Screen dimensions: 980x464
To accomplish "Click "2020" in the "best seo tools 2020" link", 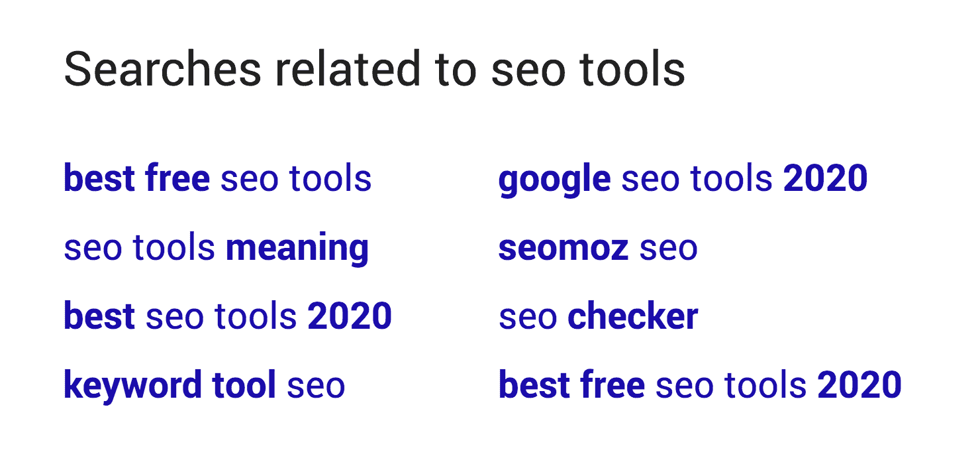I will pyautogui.click(x=350, y=316).
